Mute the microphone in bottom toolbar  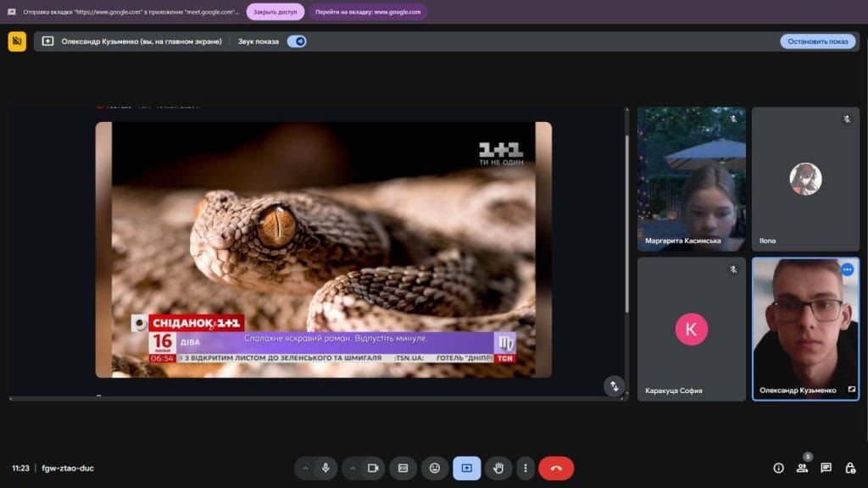[325, 469]
